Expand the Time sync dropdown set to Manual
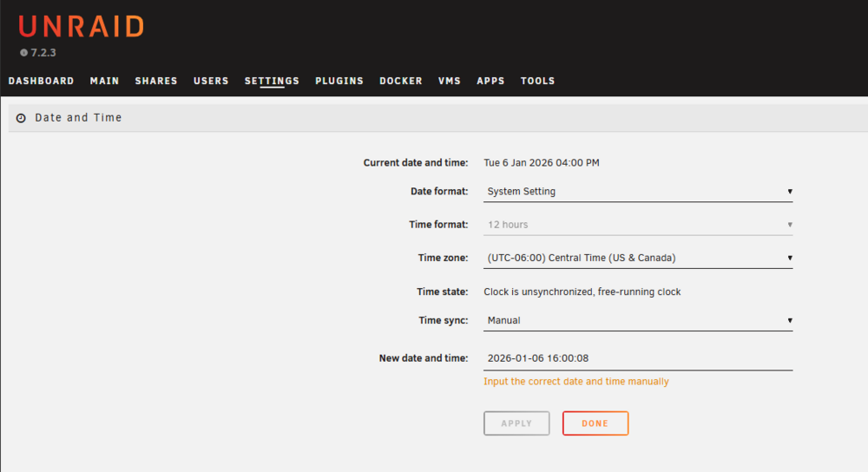 pyautogui.click(x=638, y=320)
